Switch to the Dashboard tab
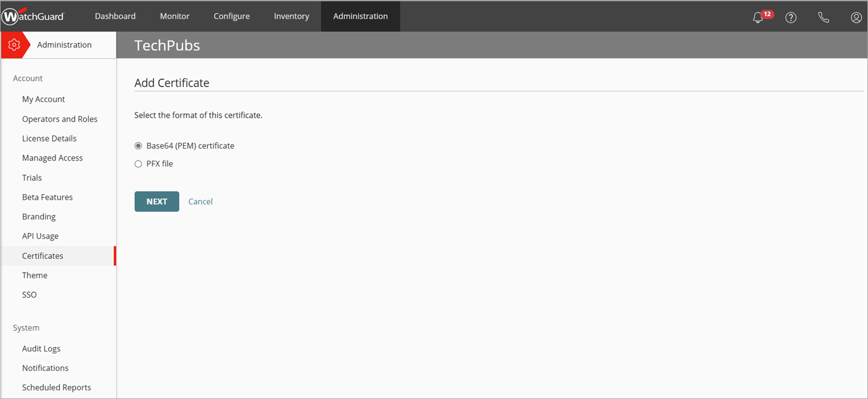The width and height of the screenshot is (868, 399). click(115, 16)
